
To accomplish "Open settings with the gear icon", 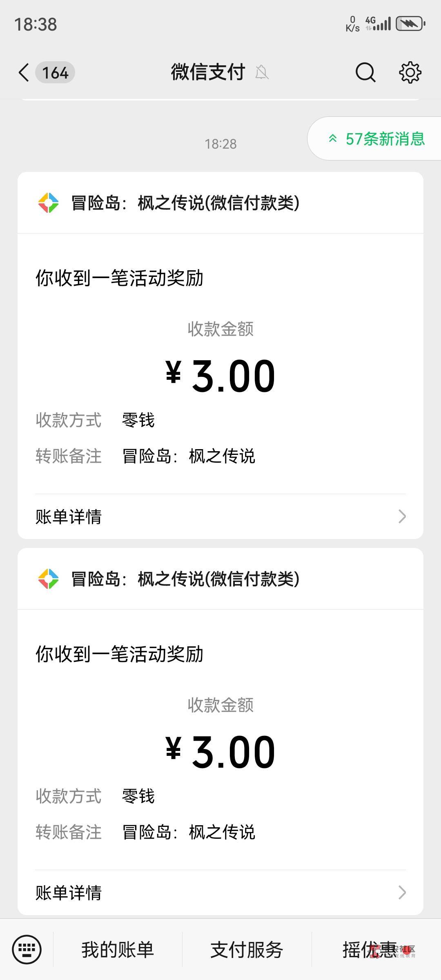I will pos(410,73).
